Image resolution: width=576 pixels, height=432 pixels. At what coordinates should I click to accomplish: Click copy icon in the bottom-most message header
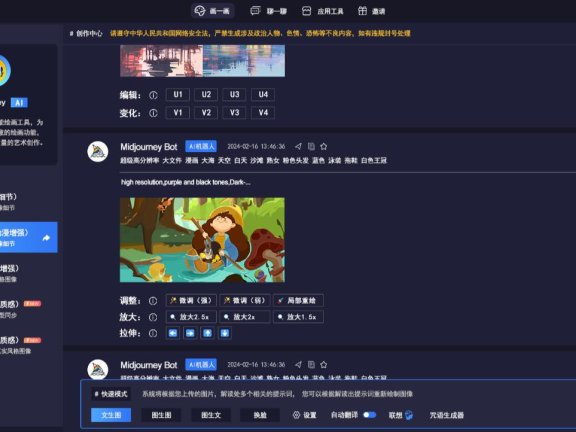[x=311, y=365]
